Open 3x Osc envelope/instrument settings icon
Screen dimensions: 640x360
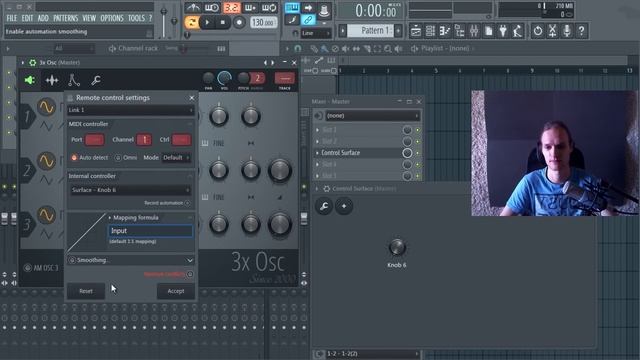click(74, 80)
